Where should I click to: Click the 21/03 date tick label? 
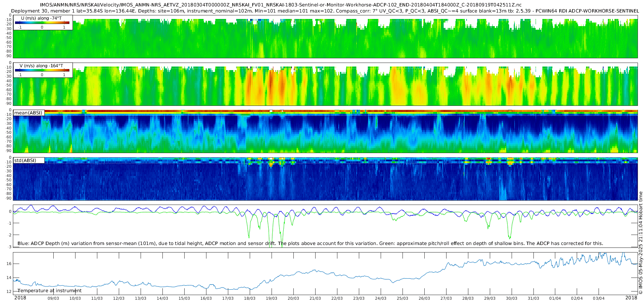[315, 298]
